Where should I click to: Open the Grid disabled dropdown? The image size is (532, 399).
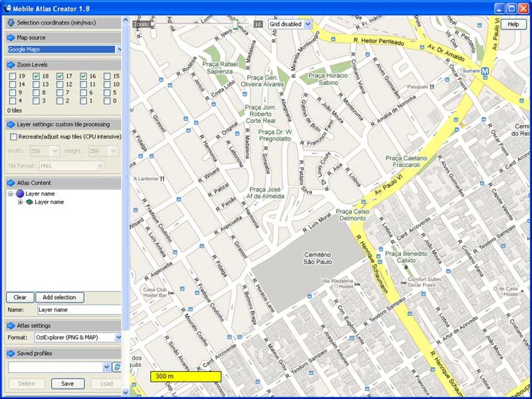[308, 24]
